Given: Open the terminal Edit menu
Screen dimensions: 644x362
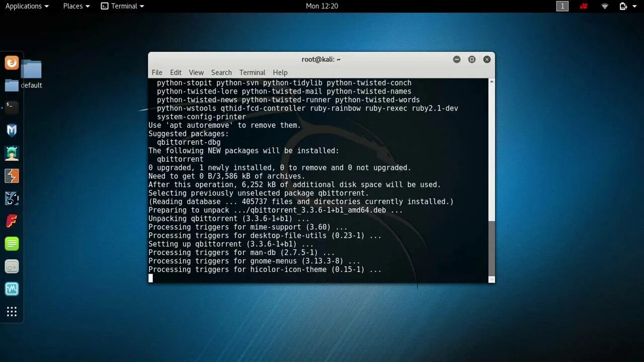Looking at the screenshot, I should tap(176, 72).
